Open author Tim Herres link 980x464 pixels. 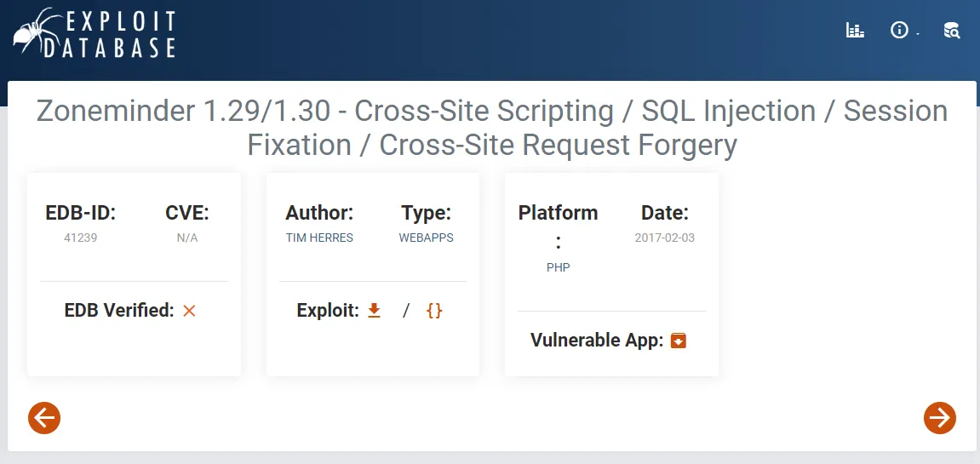(319, 238)
